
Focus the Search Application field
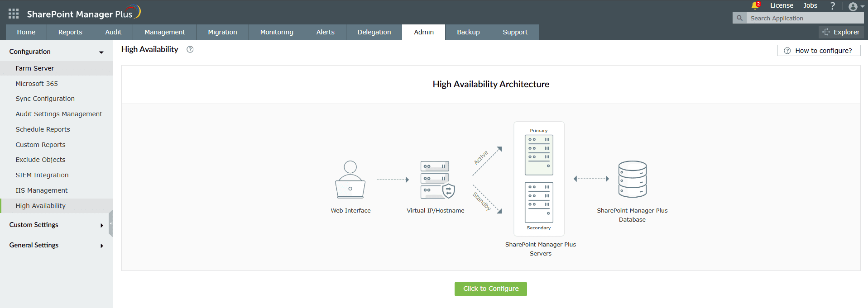point(805,18)
